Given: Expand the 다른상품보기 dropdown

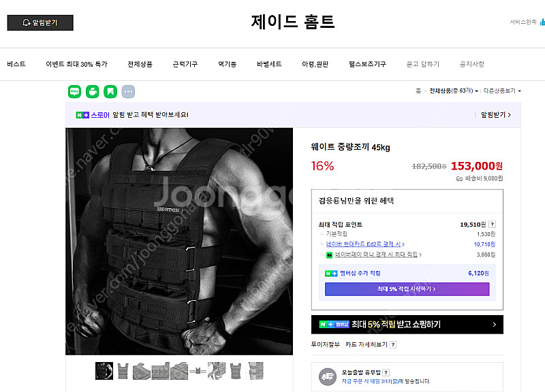Looking at the screenshot, I should pos(502,91).
